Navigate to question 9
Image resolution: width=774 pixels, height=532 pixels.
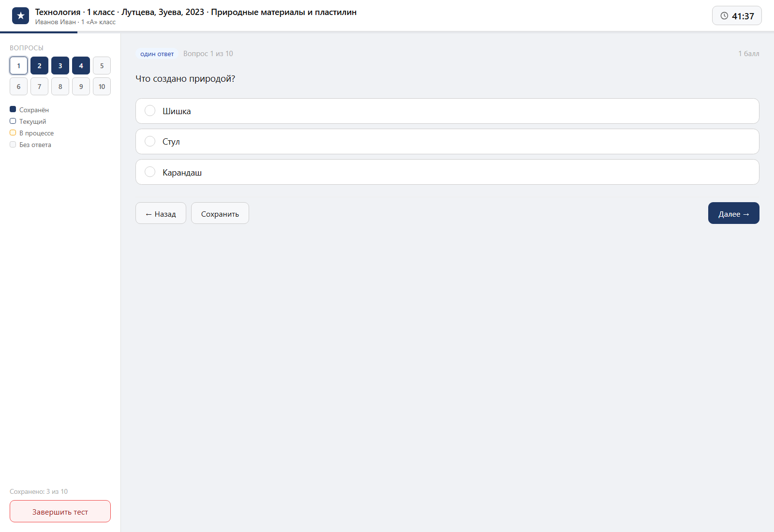click(81, 87)
